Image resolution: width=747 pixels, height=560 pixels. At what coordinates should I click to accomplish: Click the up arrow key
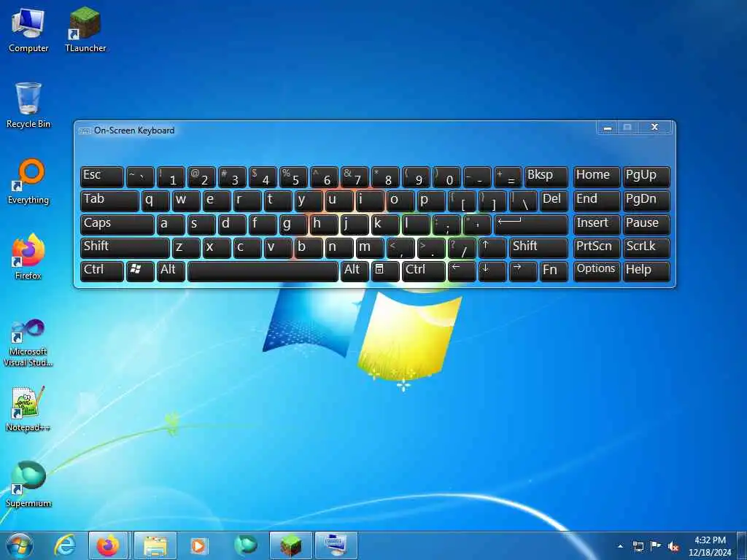point(492,248)
